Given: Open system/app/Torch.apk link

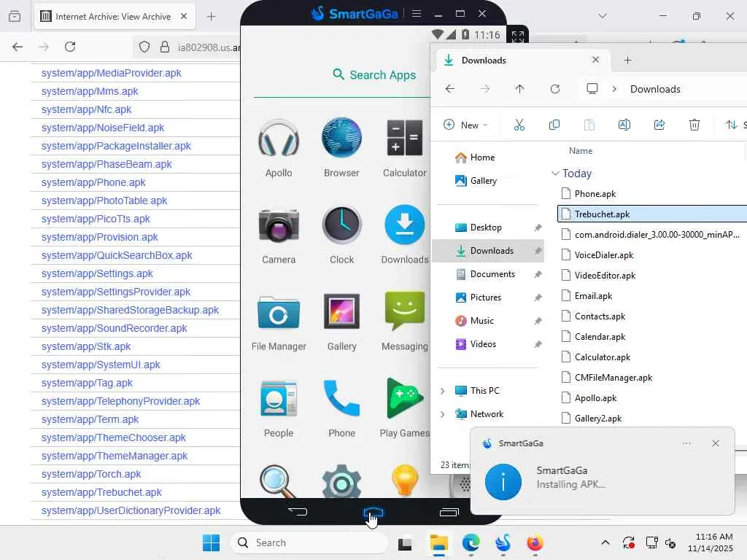Looking at the screenshot, I should (x=91, y=474).
